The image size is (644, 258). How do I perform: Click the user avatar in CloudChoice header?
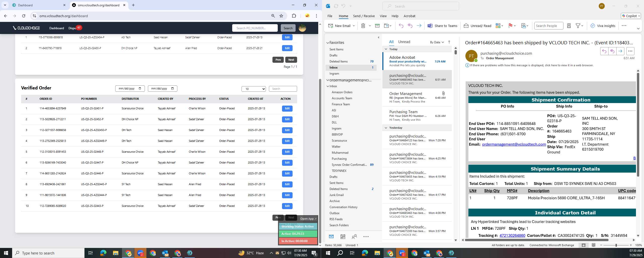tap(302, 28)
